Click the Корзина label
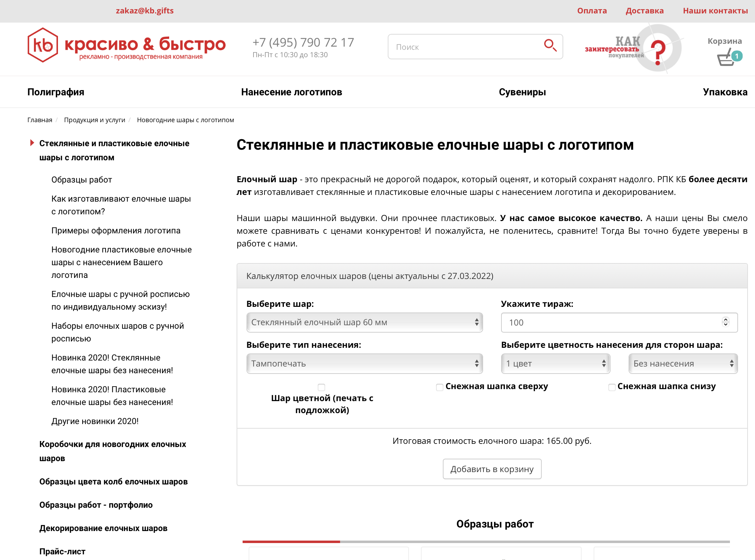The height and width of the screenshot is (560, 755). [725, 41]
